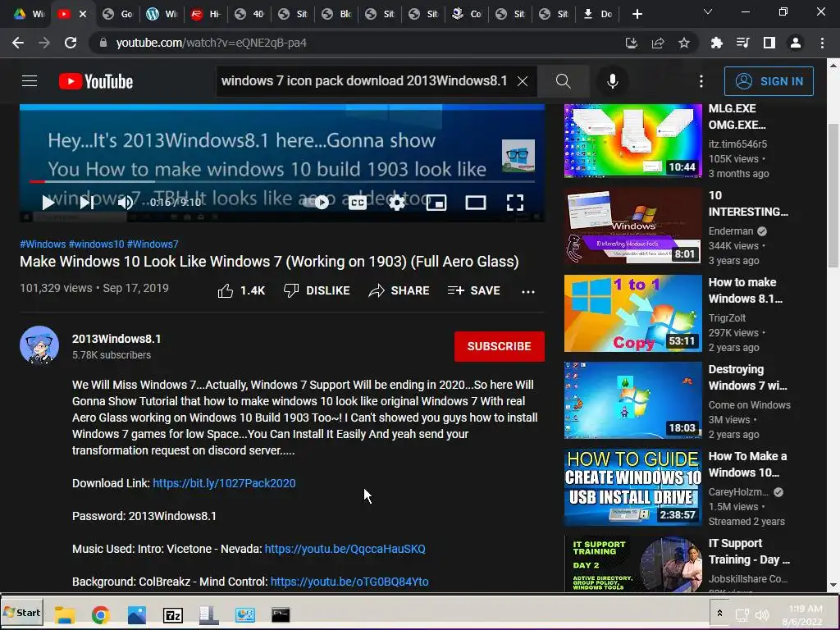The height and width of the screenshot is (630, 840).
Task: Click the magnifier search button
Action: tap(563, 81)
